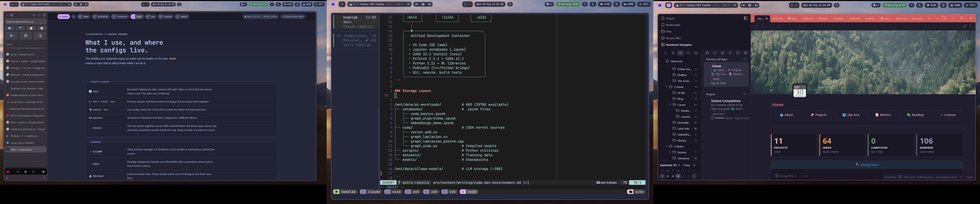Toggle the calendar icon in the Notebook Navigator toolbar
This screenshot has height=204, width=980.
click(681, 53)
